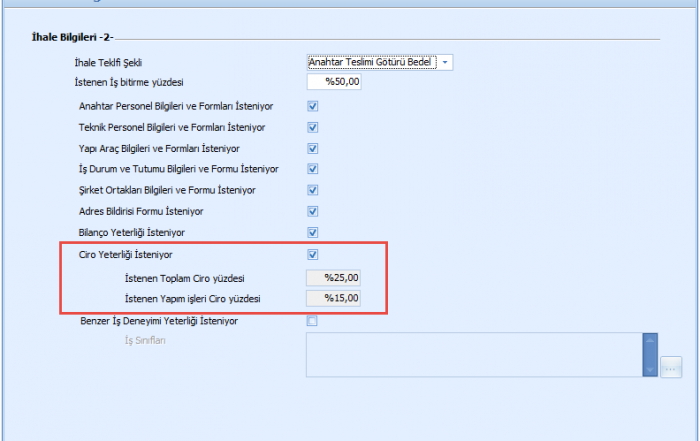Select the İstenen Yapım işleri Ciro yüzdesi field
700x441 pixels.
point(333,298)
